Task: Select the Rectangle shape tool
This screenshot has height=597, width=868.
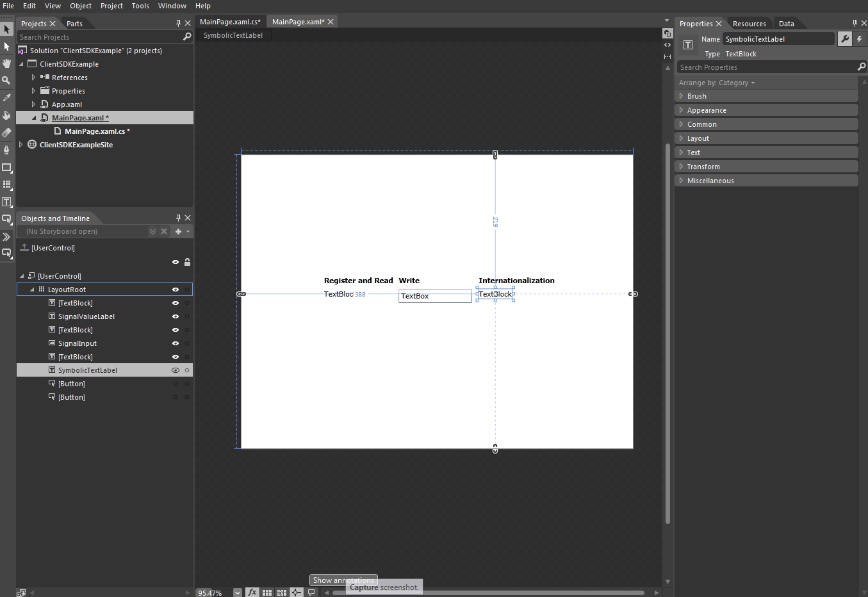Action: [x=6, y=167]
